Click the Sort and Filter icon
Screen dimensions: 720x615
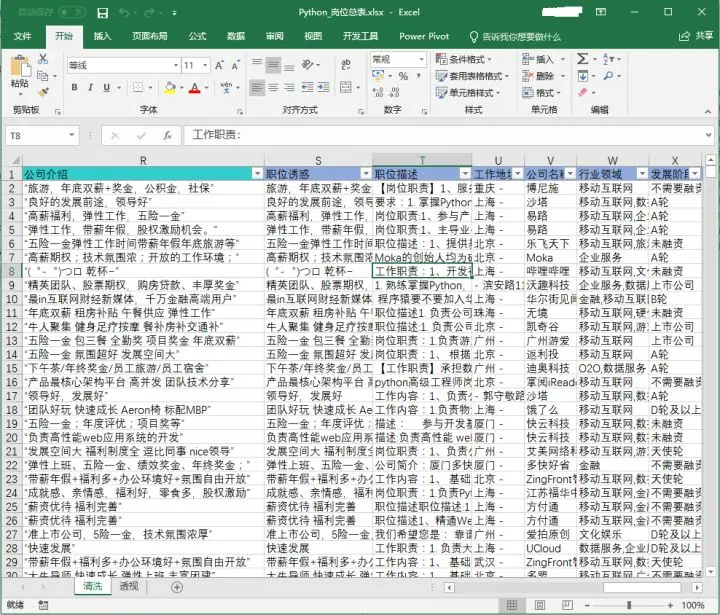(608, 59)
